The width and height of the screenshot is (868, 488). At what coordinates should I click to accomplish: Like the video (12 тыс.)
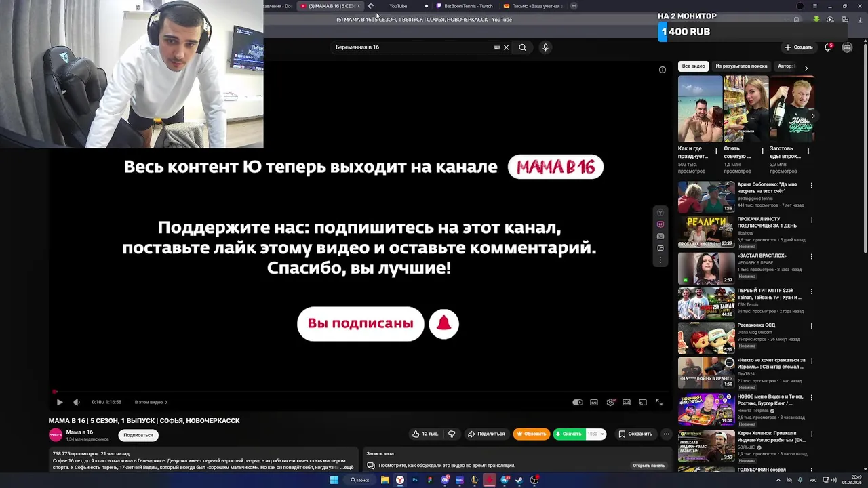point(425,434)
